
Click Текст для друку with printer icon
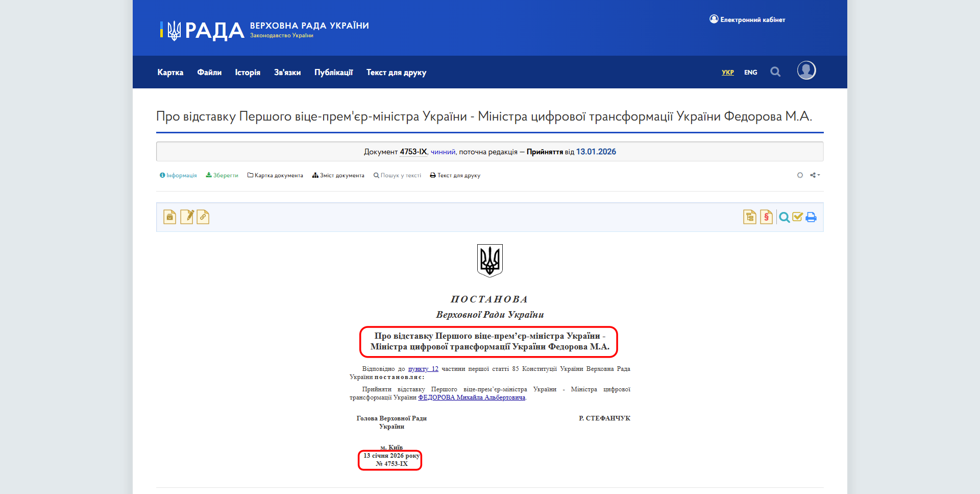455,175
